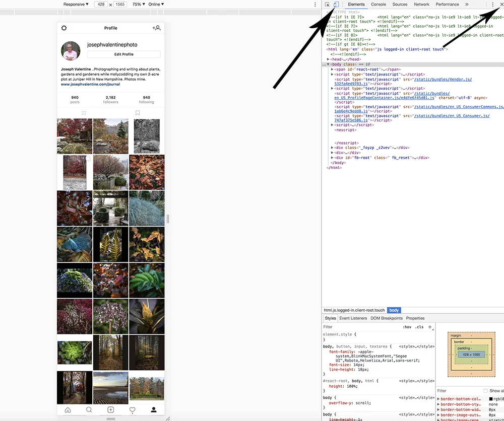Open the profile avatar photo
504x421 pixels.
[71, 51]
